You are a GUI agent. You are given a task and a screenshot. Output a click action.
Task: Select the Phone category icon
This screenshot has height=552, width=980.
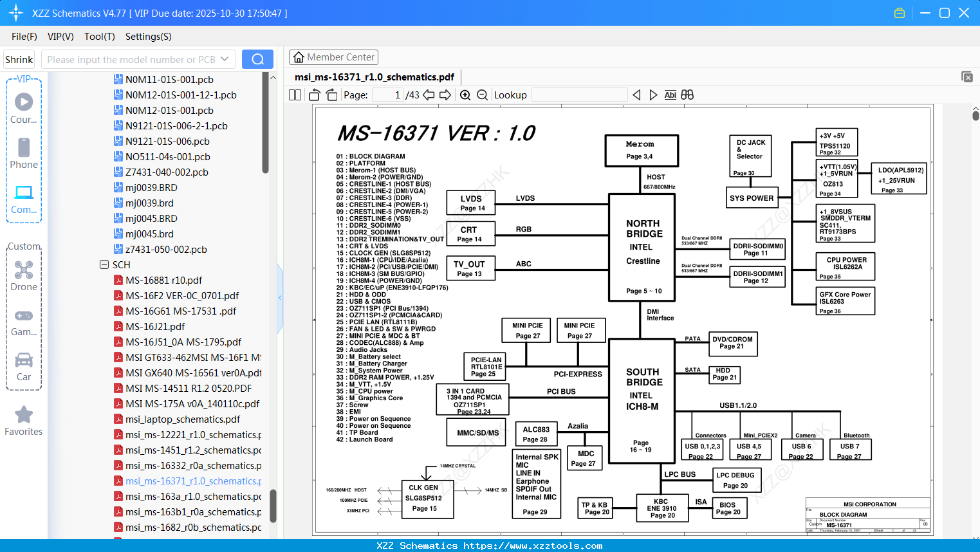pyautogui.click(x=24, y=153)
